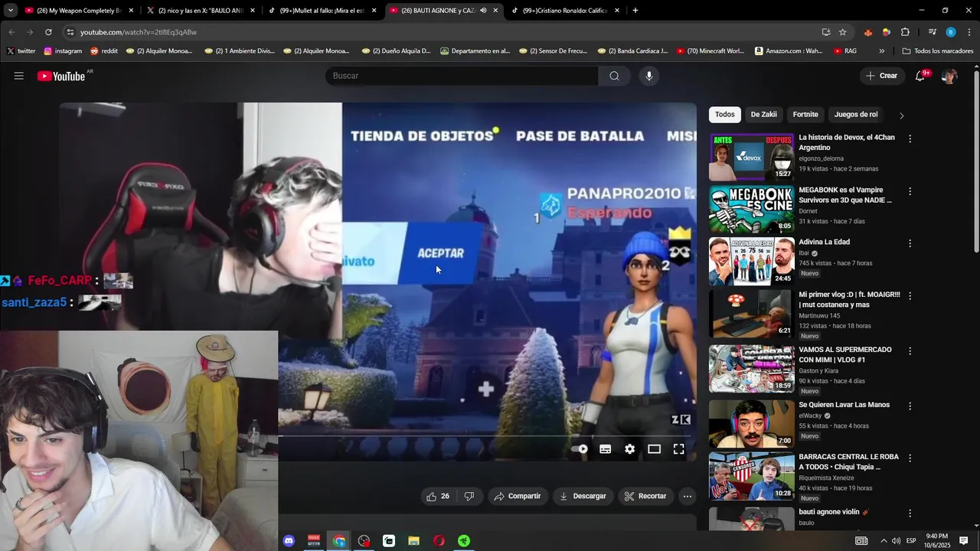
Task: Click the search magnifier button
Action: (614, 76)
